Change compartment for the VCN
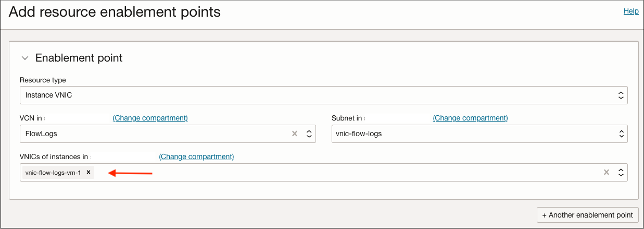644x229 pixels. [x=150, y=118]
